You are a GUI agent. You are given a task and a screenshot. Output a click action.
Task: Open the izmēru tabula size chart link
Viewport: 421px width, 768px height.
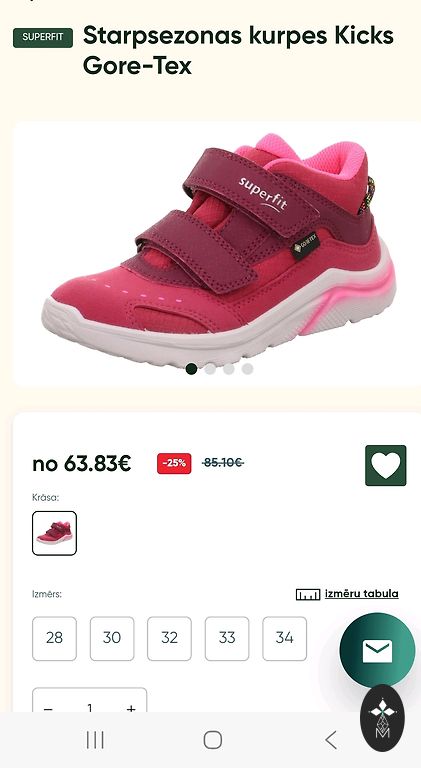click(362, 594)
